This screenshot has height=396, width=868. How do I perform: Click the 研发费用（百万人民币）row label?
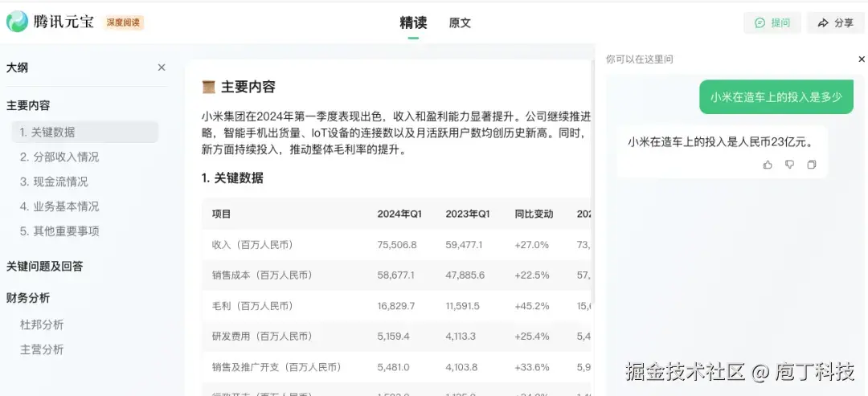click(x=262, y=337)
